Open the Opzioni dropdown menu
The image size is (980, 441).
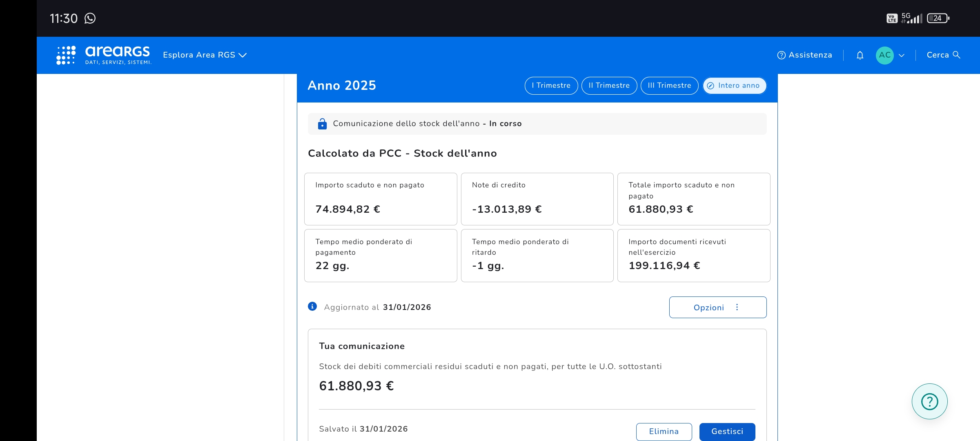[717, 307]
